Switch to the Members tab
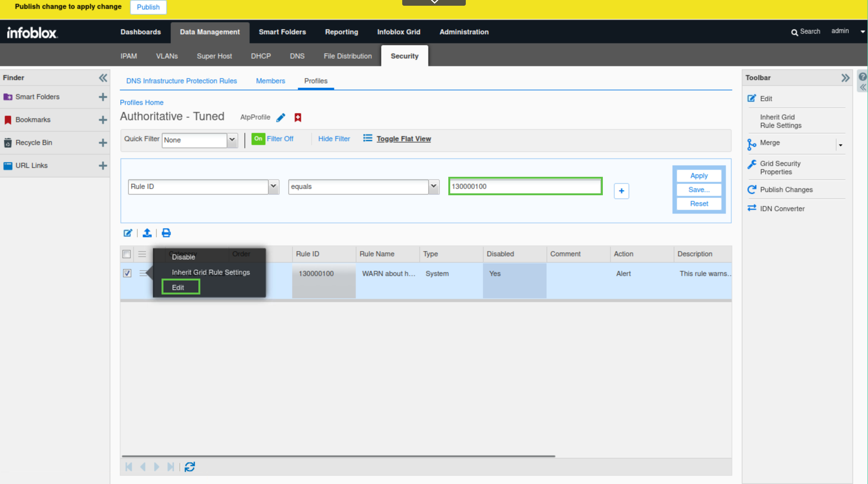The height and width of the screenshot is (484, 868). pos(270,81)
